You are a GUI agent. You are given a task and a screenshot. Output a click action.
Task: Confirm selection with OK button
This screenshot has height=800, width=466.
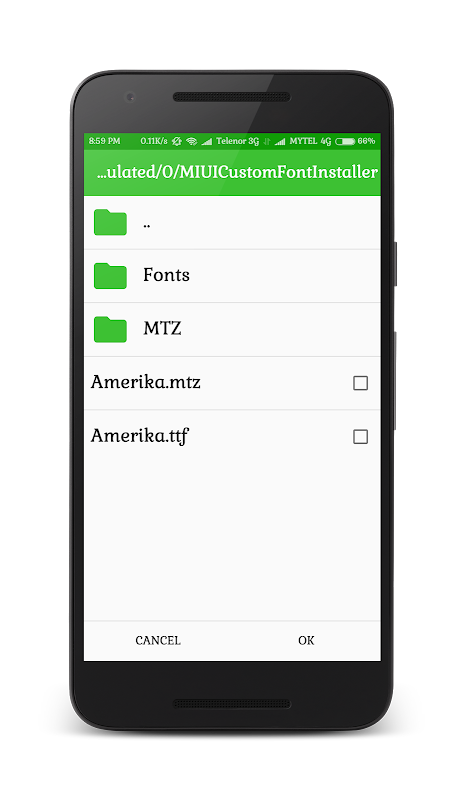pyautogui.click(x=306, y=640)
